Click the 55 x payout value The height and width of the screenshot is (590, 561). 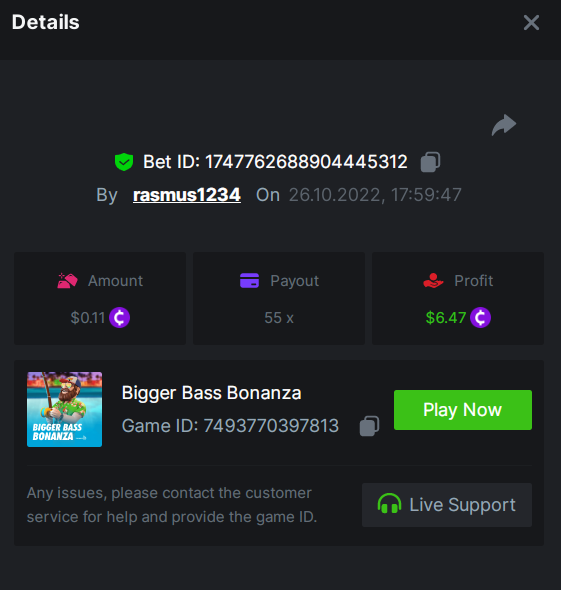click(279, 318)
